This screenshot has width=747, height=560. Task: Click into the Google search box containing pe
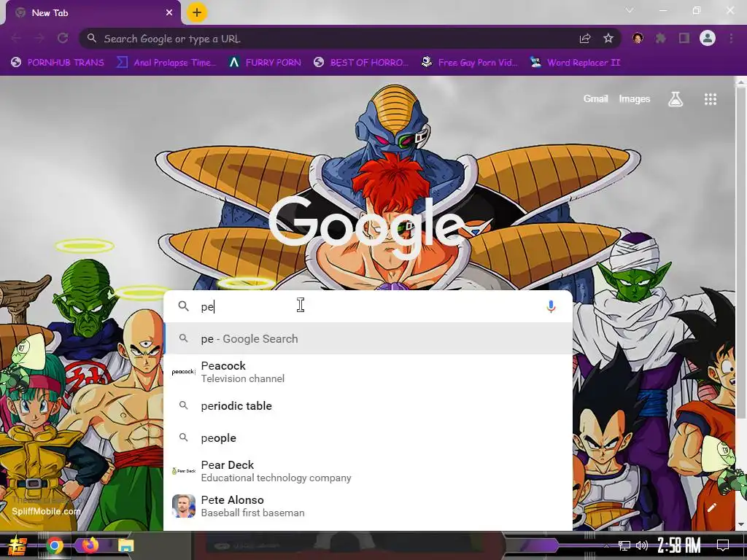[x=368, y=306]
